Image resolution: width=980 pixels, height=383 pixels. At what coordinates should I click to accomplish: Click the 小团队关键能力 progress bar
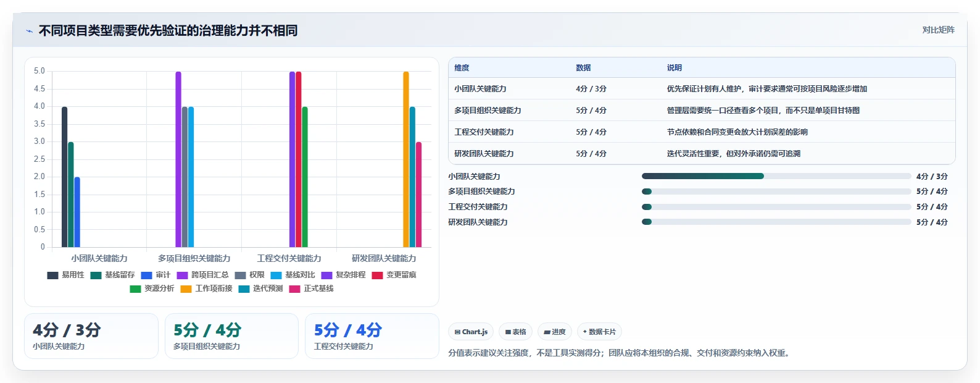click(x=776, y=176)
